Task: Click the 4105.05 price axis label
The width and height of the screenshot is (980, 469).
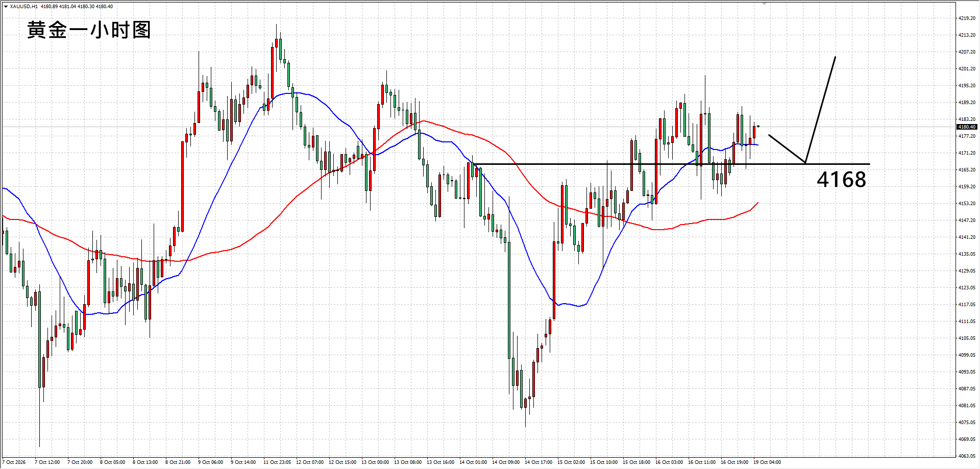Action: pos(967,338)
